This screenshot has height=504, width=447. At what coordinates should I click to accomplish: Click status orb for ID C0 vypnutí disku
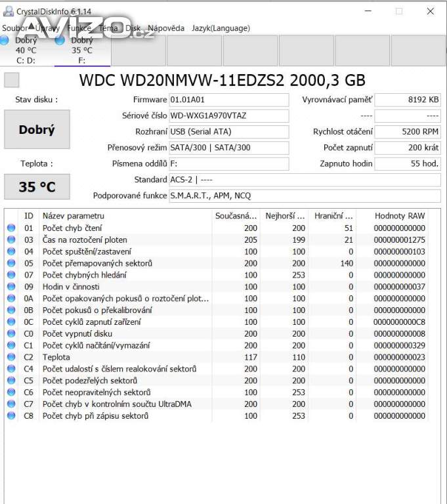pos(11,333)
